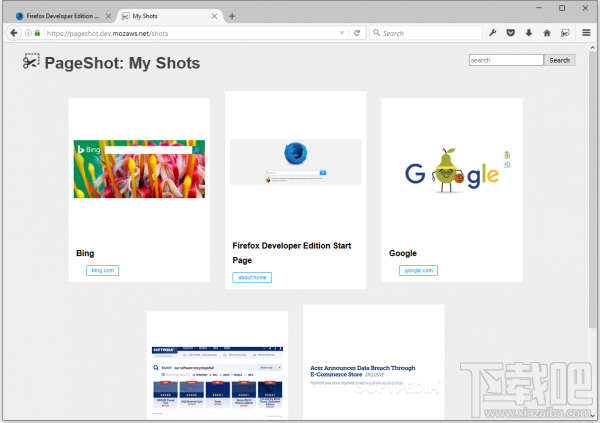Open the hamburger menu icon
600x423 pixels.
point(586,33)
